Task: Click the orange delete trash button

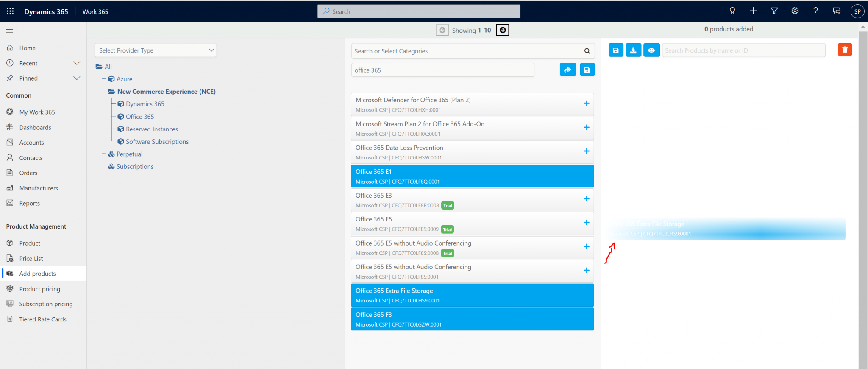Action: [x=845, y=50]
